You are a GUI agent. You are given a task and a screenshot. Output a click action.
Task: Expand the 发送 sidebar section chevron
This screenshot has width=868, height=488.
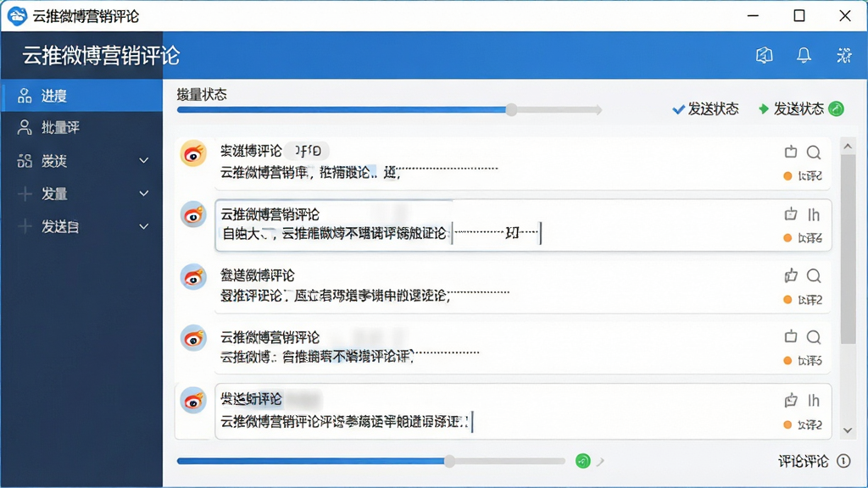coord(144,160)
